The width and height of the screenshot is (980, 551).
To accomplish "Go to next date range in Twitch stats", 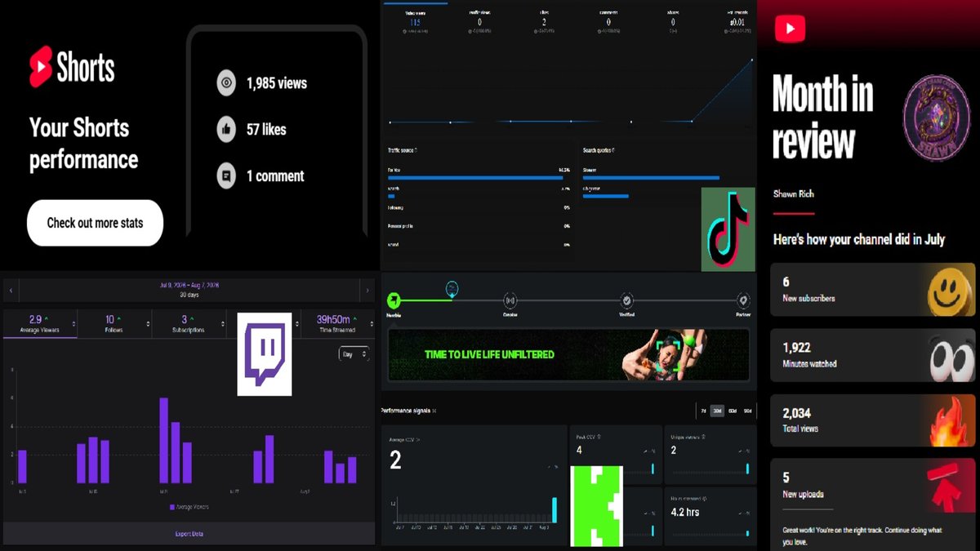I will (366, 290).
